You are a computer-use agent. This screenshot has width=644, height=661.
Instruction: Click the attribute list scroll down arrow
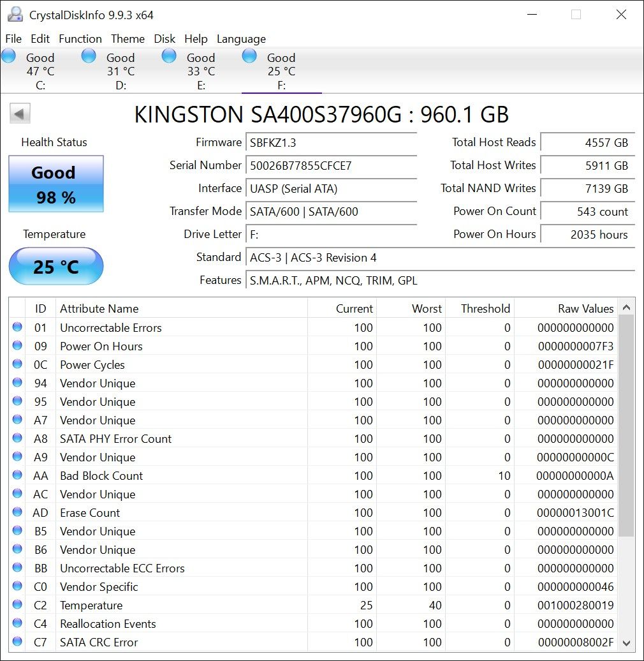pos(626,643)
